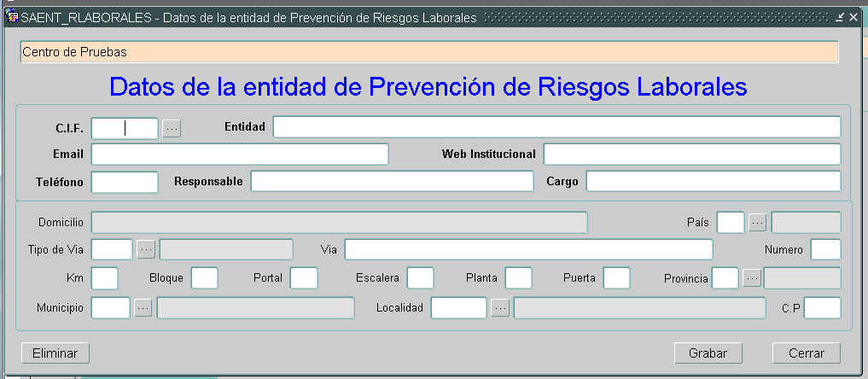868x379 pixels.
Task: Click the Cargo input field
Action: pos(713,182)
